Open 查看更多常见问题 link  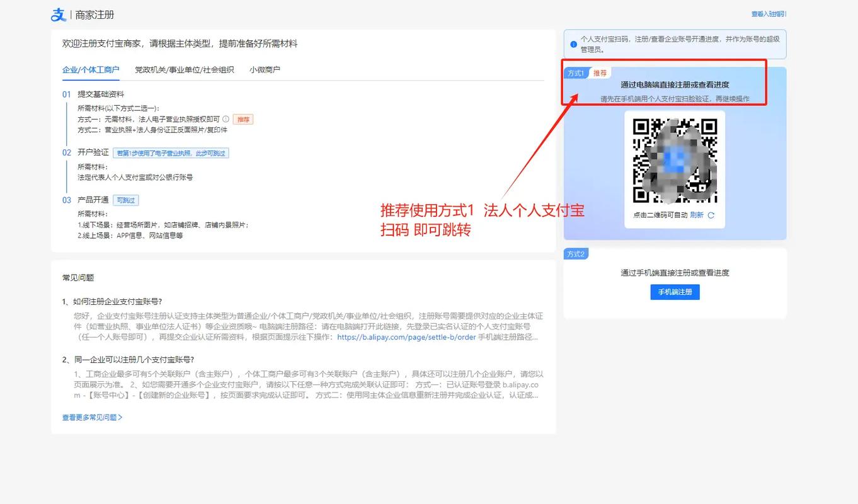point(92,417)
